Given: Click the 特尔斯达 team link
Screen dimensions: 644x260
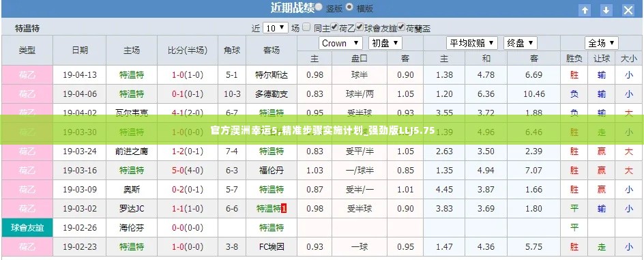Looking at the screenshot, I should (x=272, y=75).
